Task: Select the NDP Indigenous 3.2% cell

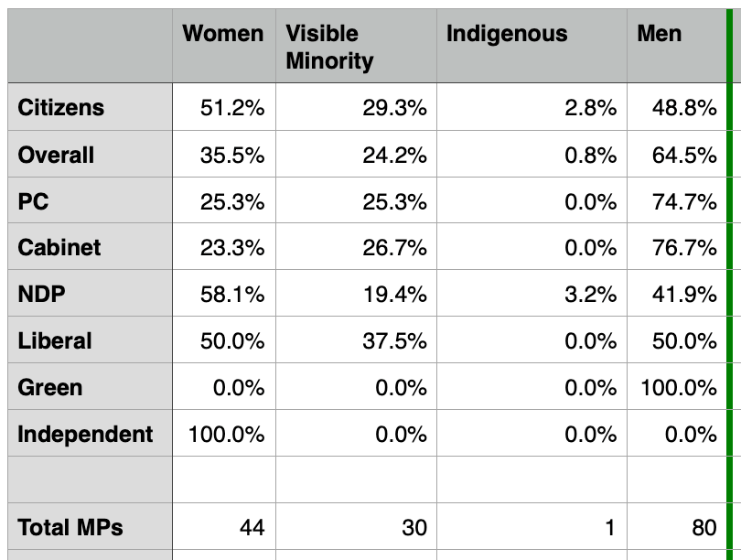Action: [532, 294]
